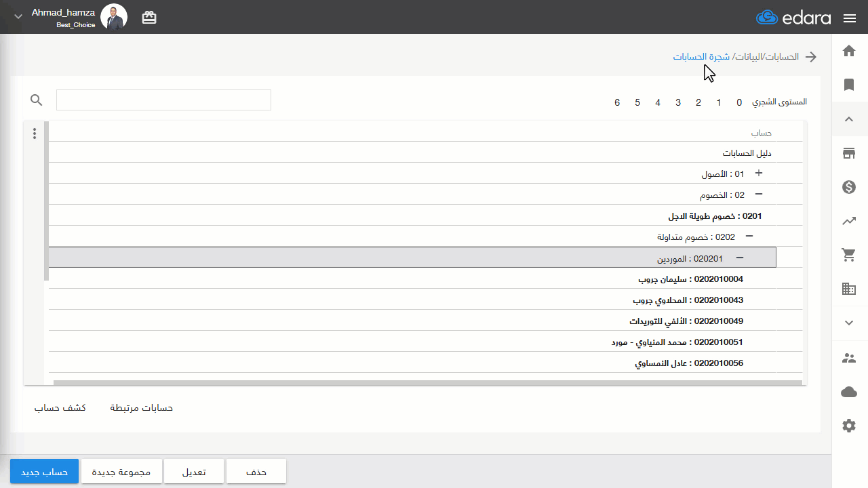Viewport: 868px width, 488px height.
Task: Open the shopping cart sidebar icon
Action: [x=849, y=255]
